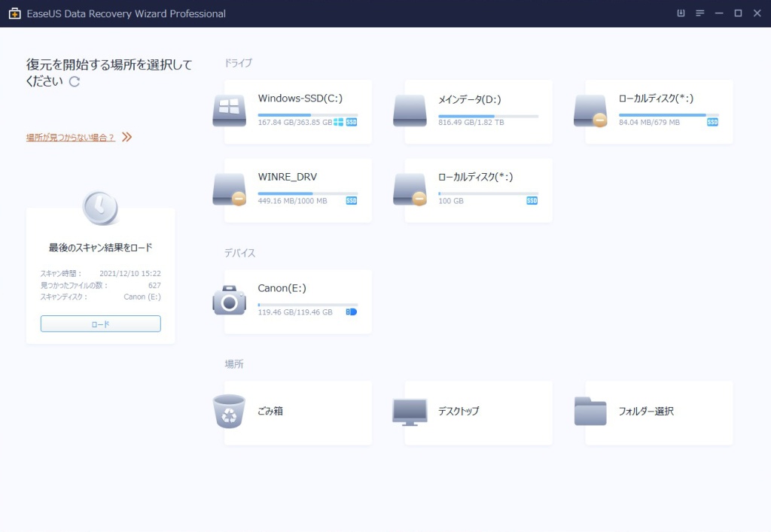The height and width of the screenshot is (532, 771).
Task: Click the usage bar above 84.04 MB/679 MB
Action: pyautogui.click(x=669, y=115)
